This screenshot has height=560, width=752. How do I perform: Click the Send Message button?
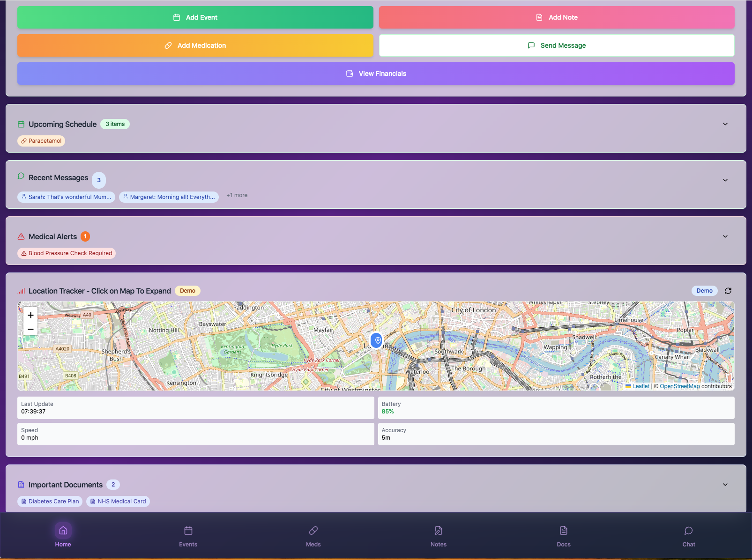click(557, 45)
